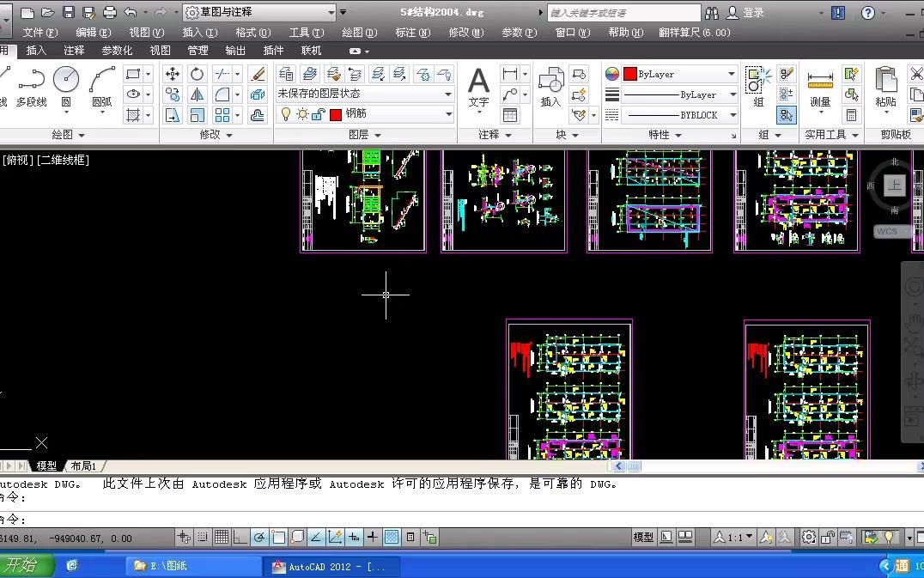924x578 pixels.
Task: Toggle Snap mode in status bar
Action: click(202, 537)
